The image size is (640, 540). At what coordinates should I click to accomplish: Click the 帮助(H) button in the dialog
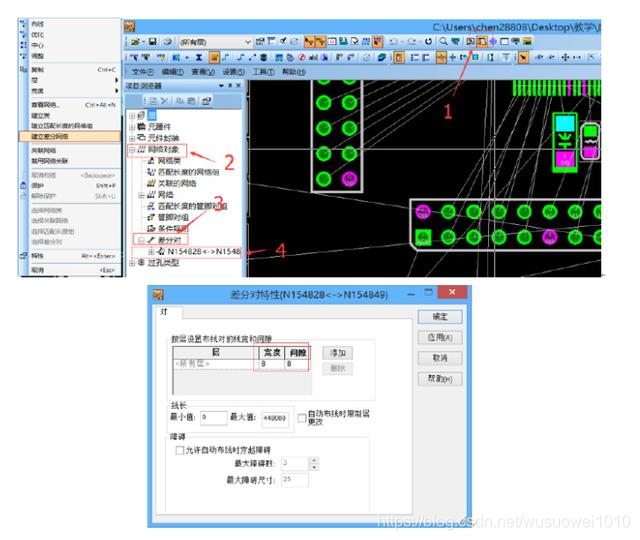click(x=440, y=379)
